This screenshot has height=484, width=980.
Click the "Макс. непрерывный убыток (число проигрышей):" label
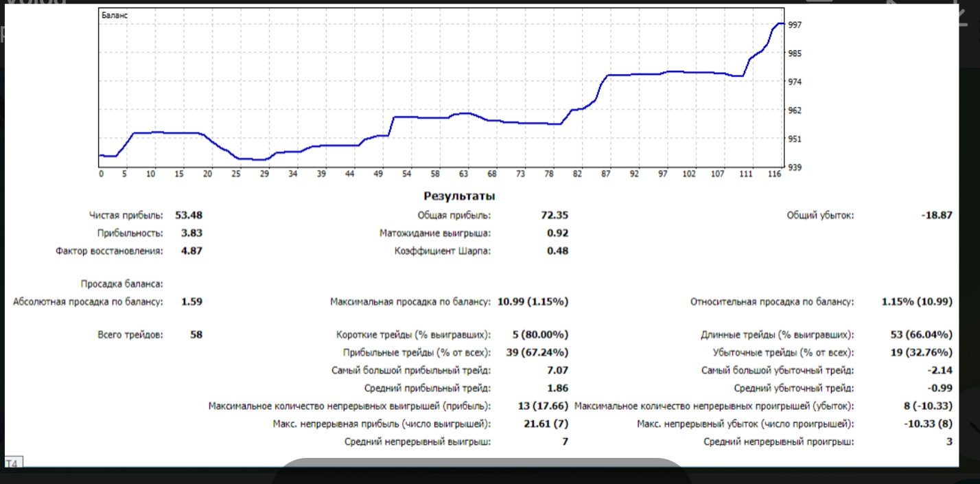point(745,424)
